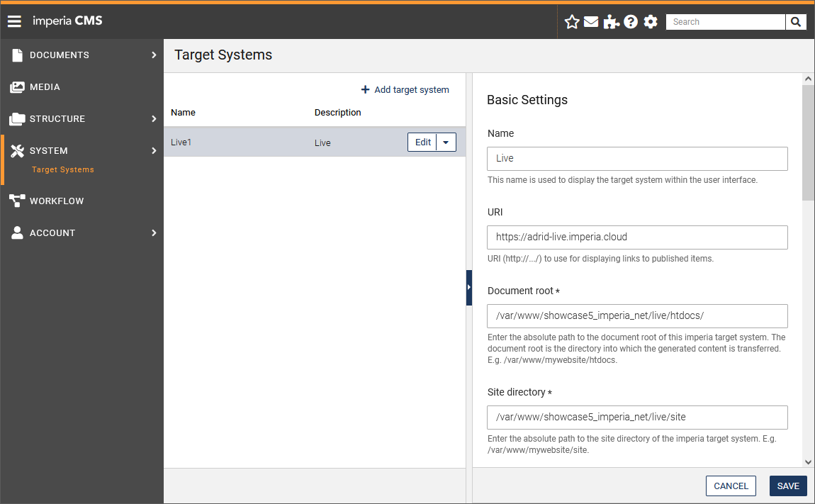
Task: Click the Documents page icon
Action: [x=17, y=55]
